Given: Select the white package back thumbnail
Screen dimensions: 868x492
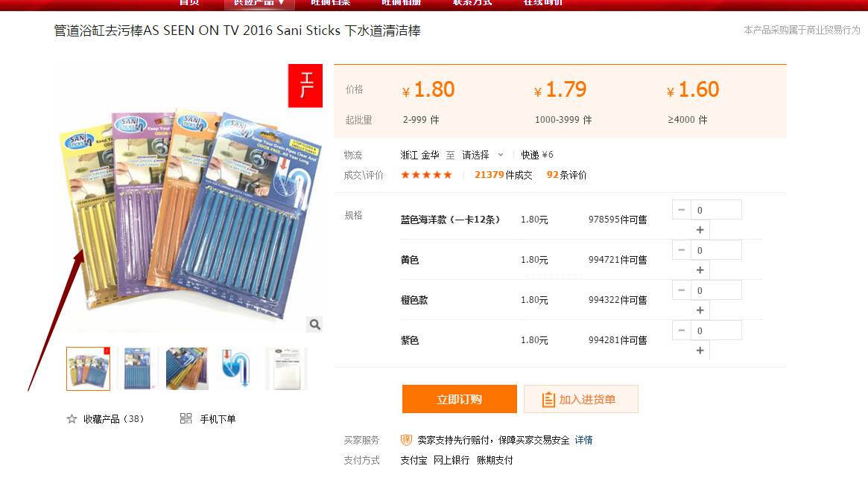Looking at the screenshot, I should tap(286, 368).
